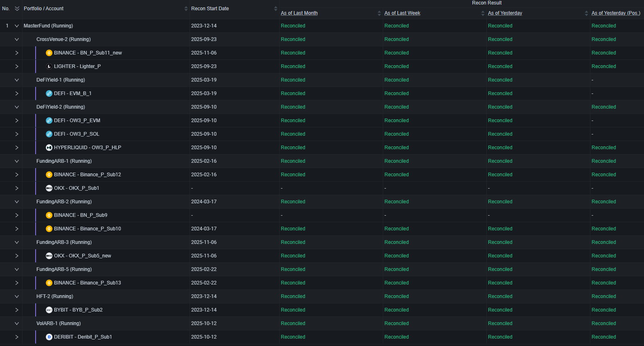Click the 2023-12-14 date of MasterFund
The image size is (644, 346).
point(204,26)
